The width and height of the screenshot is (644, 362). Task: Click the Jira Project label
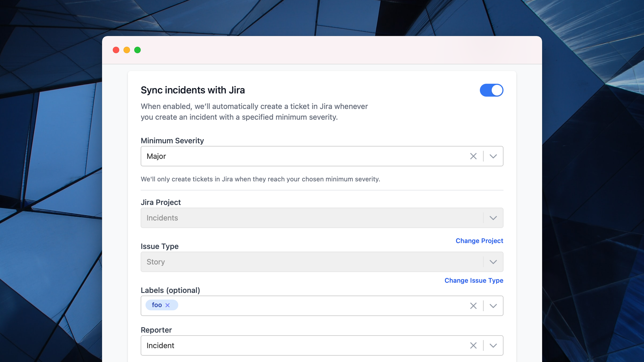click(161, 202)
